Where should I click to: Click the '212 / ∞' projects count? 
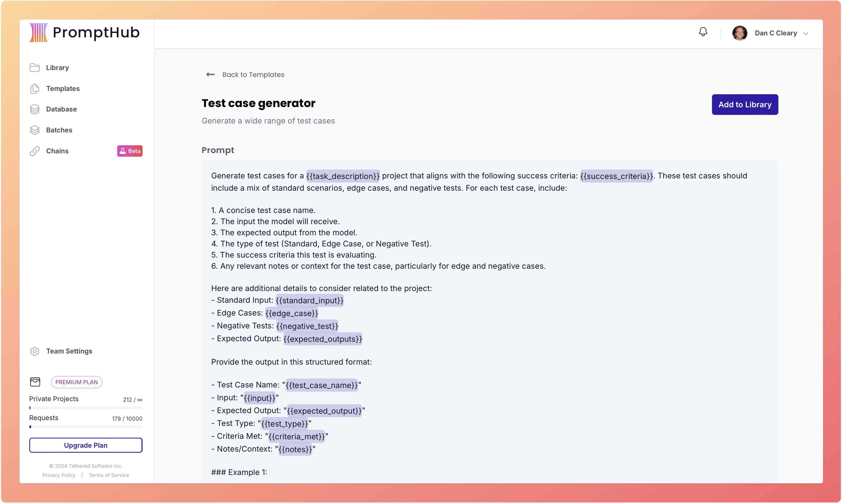click(133, 400)
